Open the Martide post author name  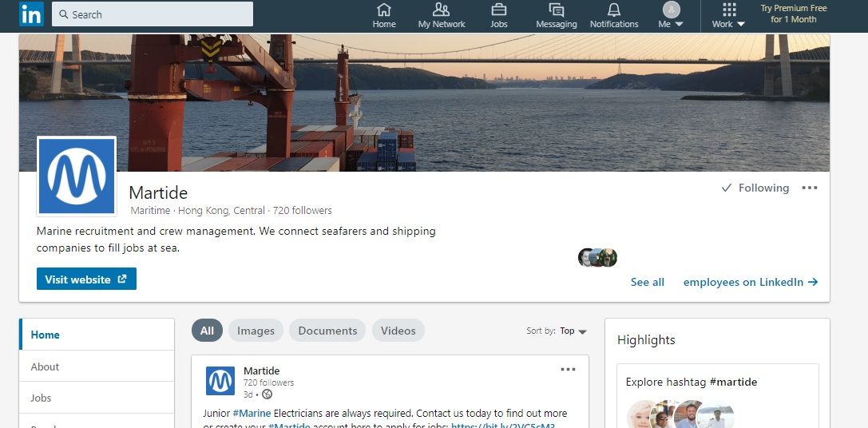(261, 371)
